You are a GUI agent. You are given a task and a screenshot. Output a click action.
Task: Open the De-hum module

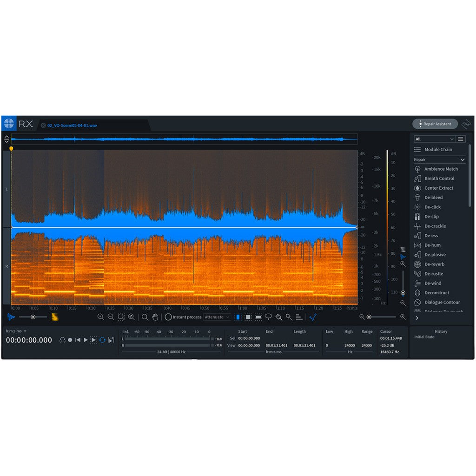(433, 245)
